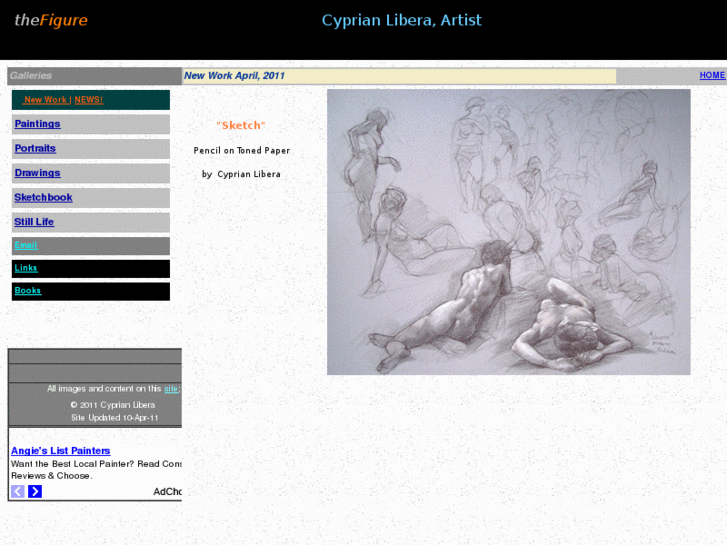This screenshot has width=727, height=545.
Task: Open the Sketchbook gallery
Action: pos(43,198)
